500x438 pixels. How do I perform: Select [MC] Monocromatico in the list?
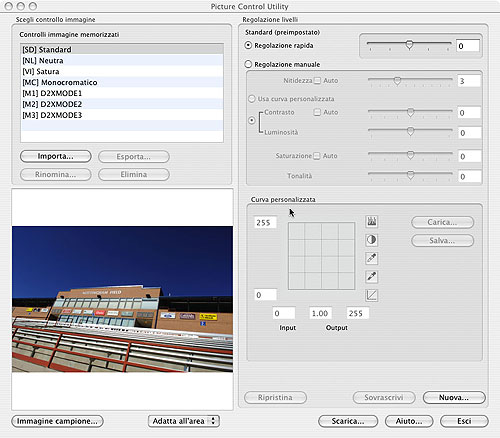[122, 82]
